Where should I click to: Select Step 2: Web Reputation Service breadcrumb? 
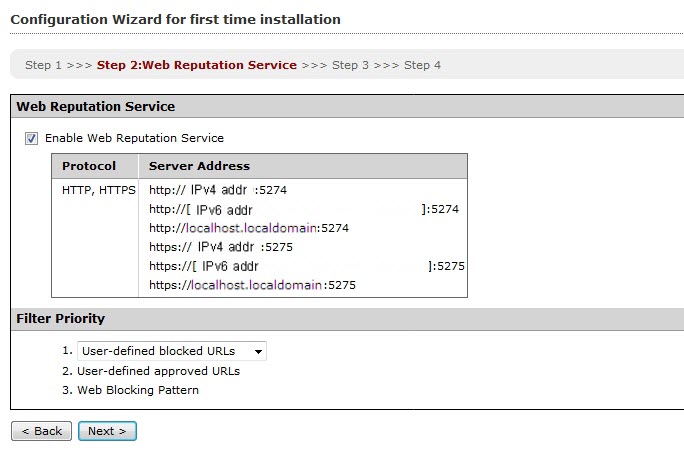tap(196, 65)
